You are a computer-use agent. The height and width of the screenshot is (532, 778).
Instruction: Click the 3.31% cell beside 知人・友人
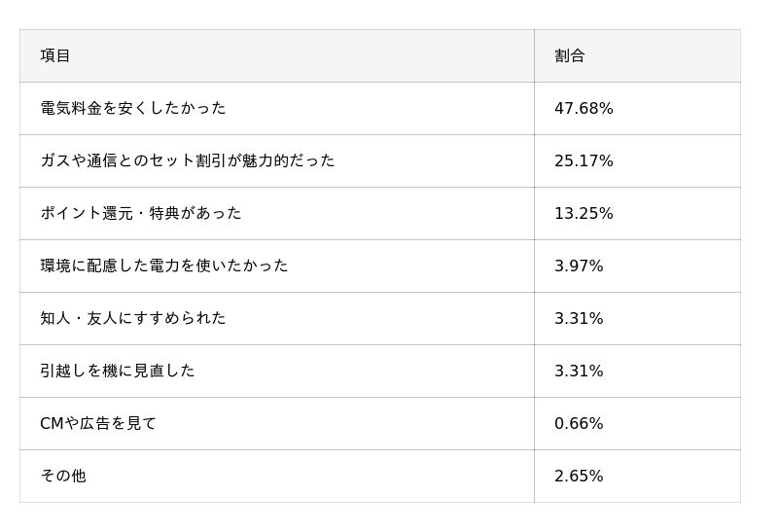579,318
